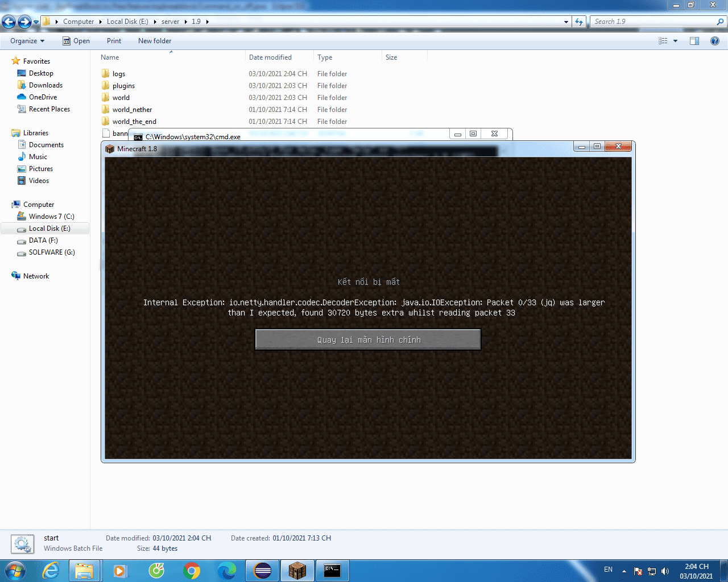
Task: Sort files by the Name column
Action: coord(110,57)
